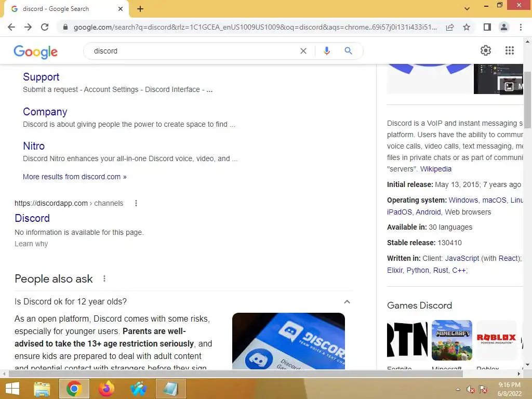Close the discord Google Search tab
This screenshot has width=532, height=399.
point(121,9)
